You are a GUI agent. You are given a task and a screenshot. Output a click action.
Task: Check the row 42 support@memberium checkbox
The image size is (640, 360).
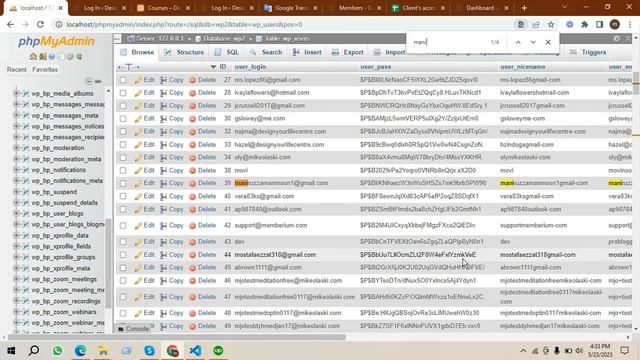point(123,225)
